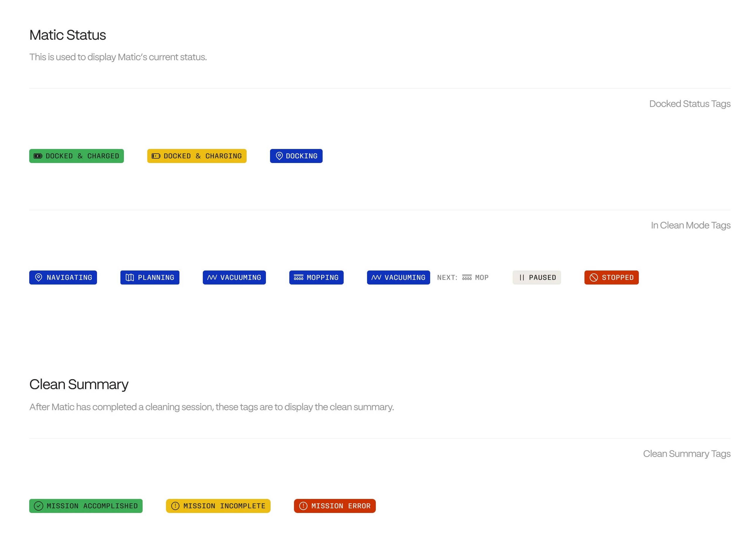Click the cleaning session description paragraph
The height and width of the screenshot is (548, 756).
click(x=212, y=407)
